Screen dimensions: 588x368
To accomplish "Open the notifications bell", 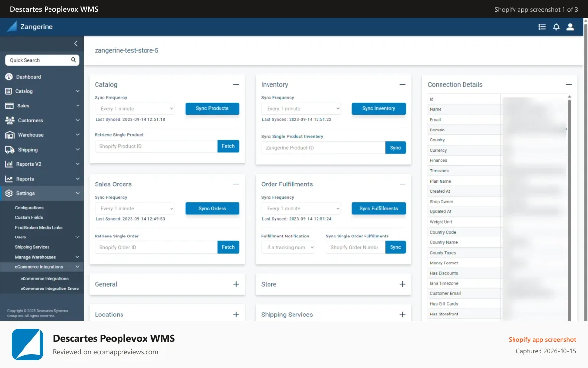I will click(x=556, y=27).
